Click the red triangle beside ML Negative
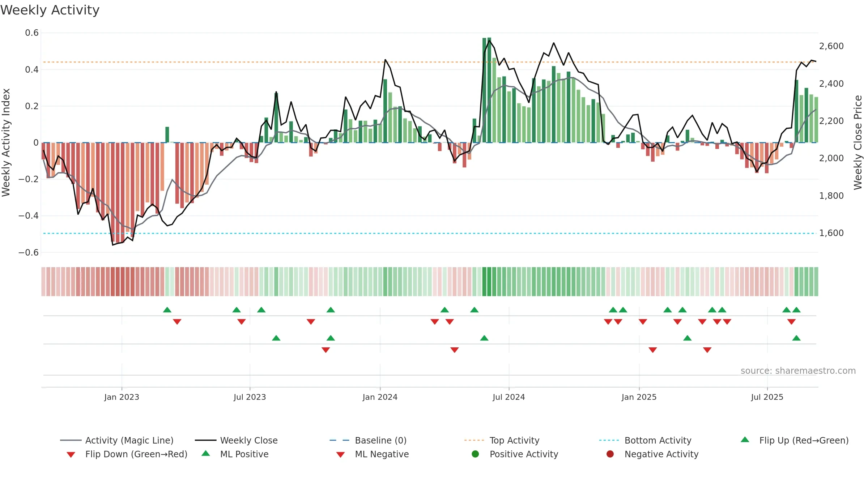The image size is (868, 488). (x=340, y=455)
